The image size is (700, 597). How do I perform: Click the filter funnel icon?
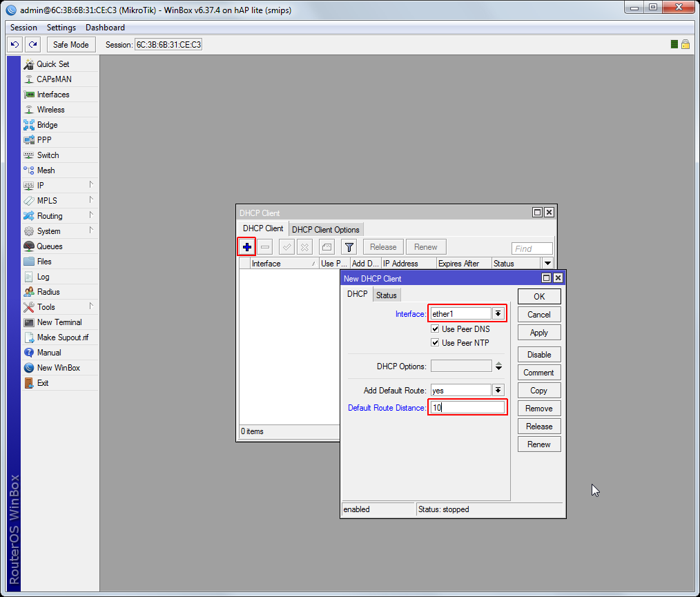pos(349,247)
